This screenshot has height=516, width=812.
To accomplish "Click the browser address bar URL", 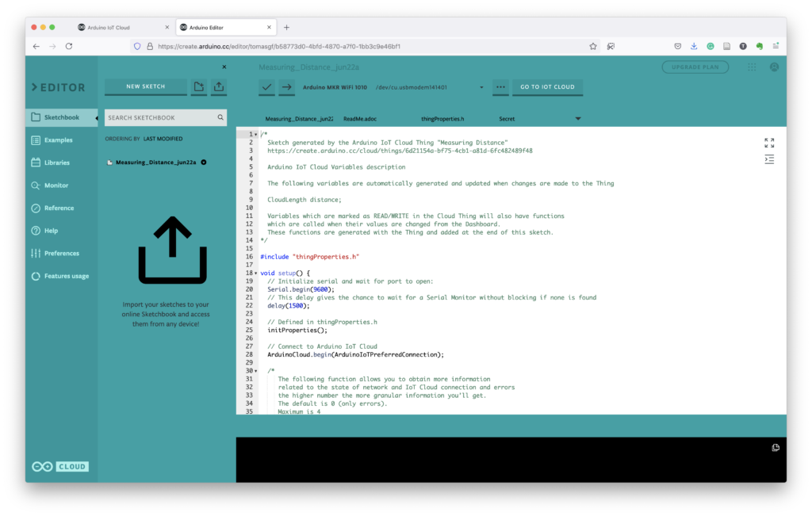I will tap(279, 46).
